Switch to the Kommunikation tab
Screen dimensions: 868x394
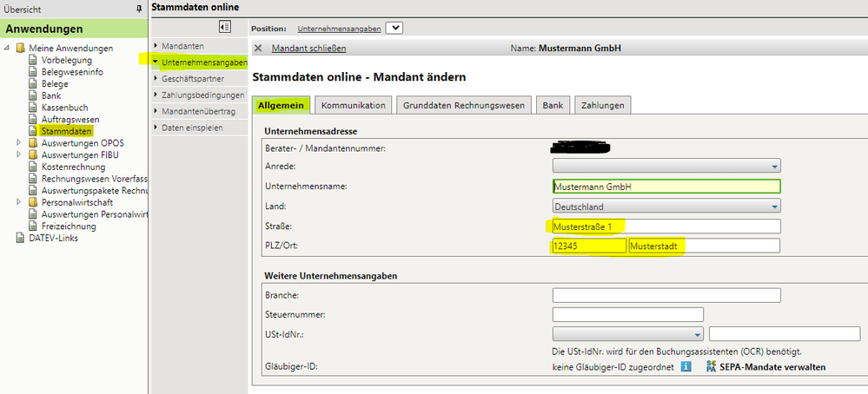pyautogui.click(x=353, y=105)
